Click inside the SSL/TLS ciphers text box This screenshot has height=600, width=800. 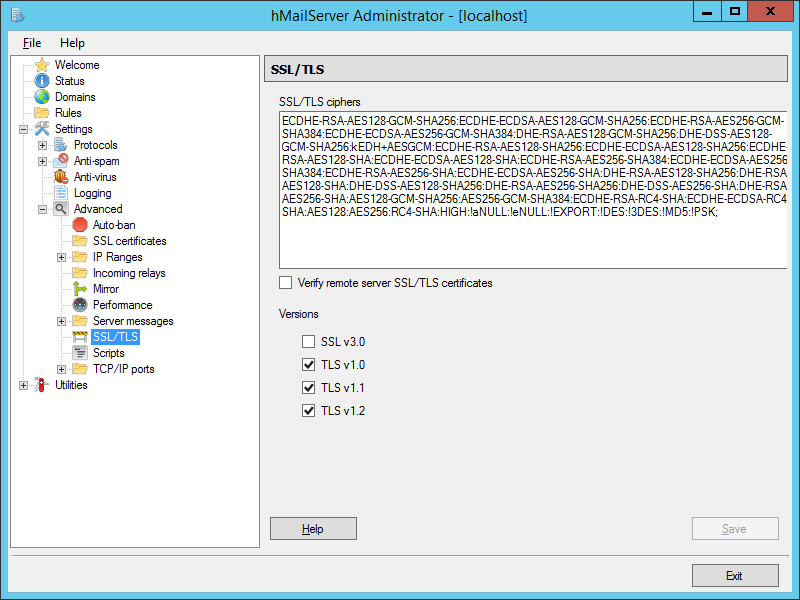pos(533,190)
